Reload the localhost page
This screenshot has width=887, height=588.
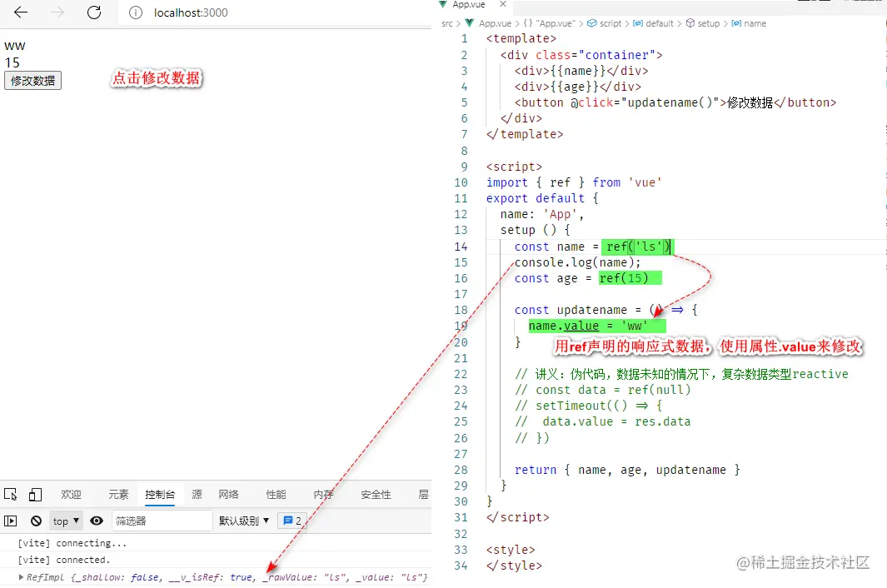[94, 12]
